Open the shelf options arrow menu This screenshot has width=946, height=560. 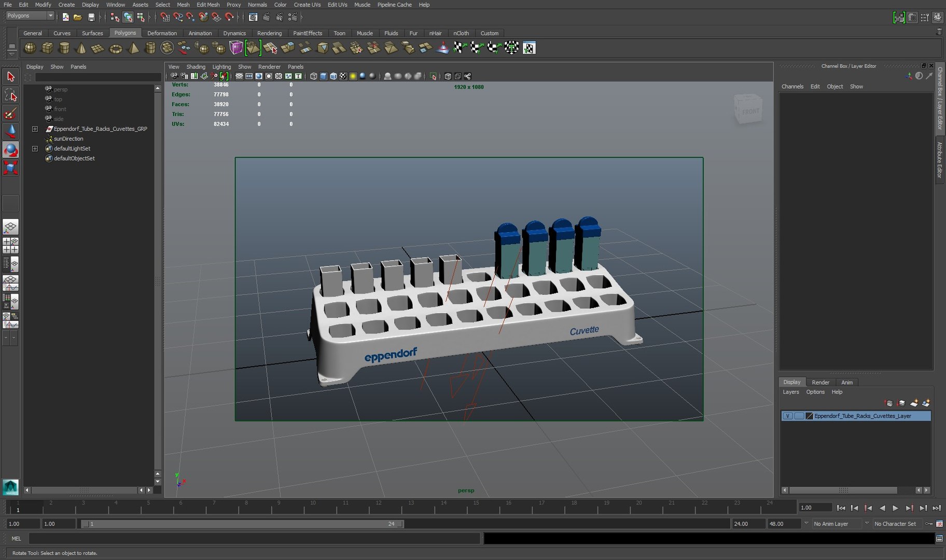tap(12, 54)
